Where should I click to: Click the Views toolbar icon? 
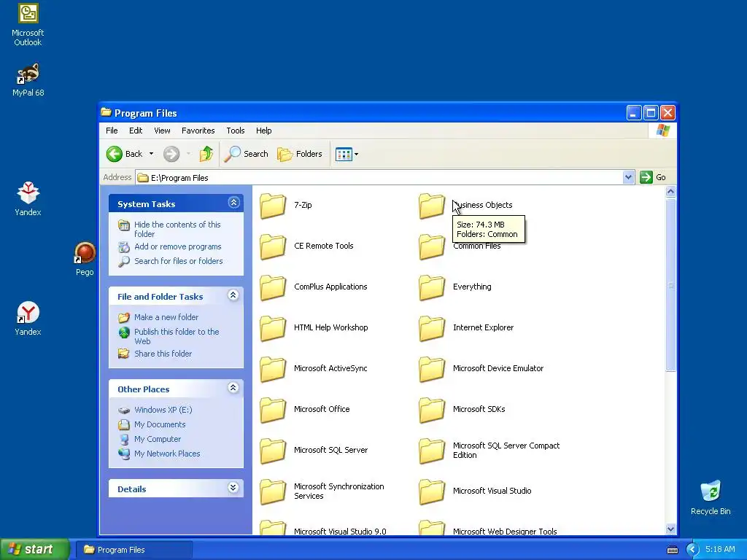(344, 155)
